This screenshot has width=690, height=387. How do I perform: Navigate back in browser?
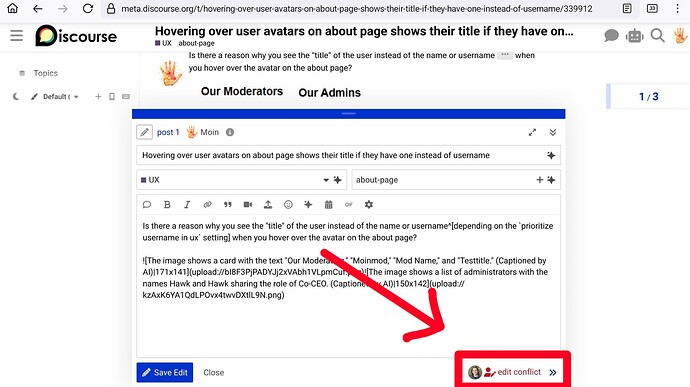[38, 8]
